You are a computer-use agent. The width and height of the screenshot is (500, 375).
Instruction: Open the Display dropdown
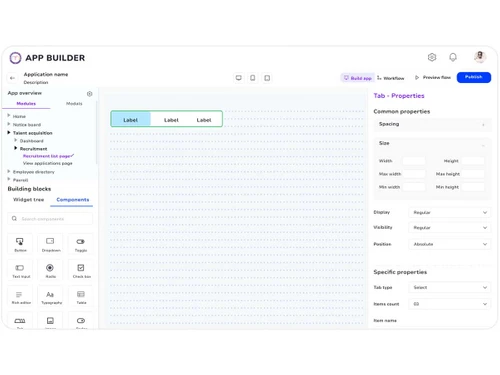pyautogui.click(x=449, y=212)
